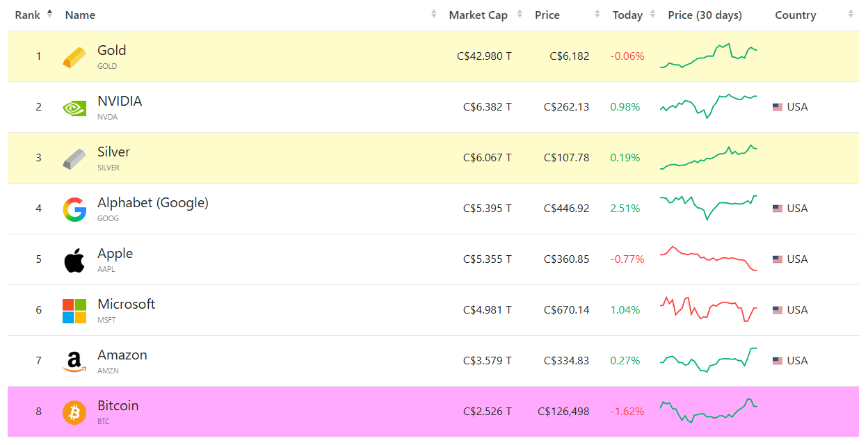The height and width of the screenshot is (445, 868).
Task: Click the Gold price C$6,182
Action: [570, 56]
